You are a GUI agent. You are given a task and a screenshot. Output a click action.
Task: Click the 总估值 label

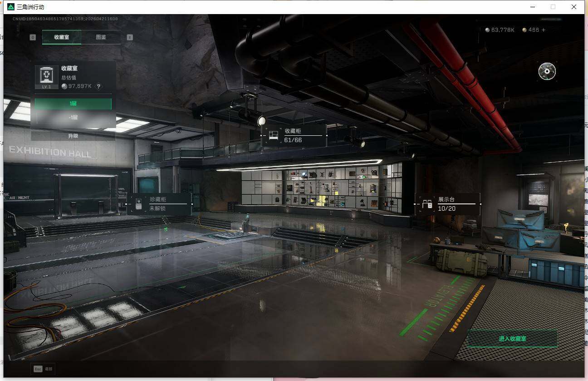[x=69, y=78]
